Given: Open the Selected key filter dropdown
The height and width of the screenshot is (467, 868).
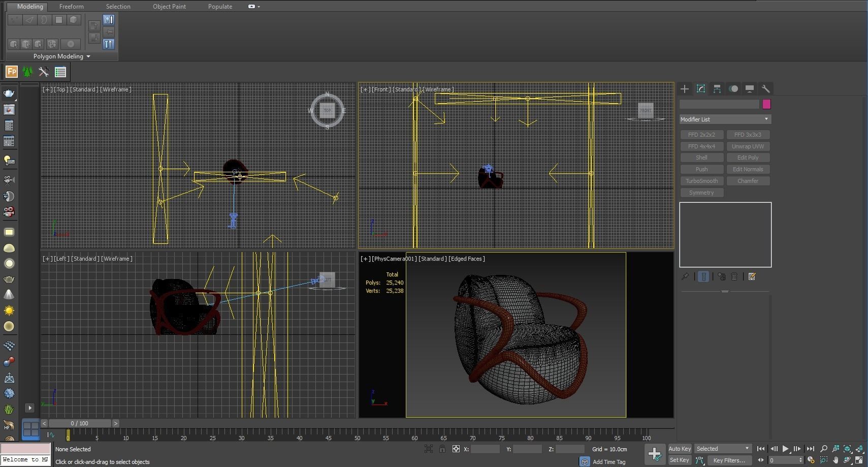Looking at the screenshot, I should click(723, 449).
